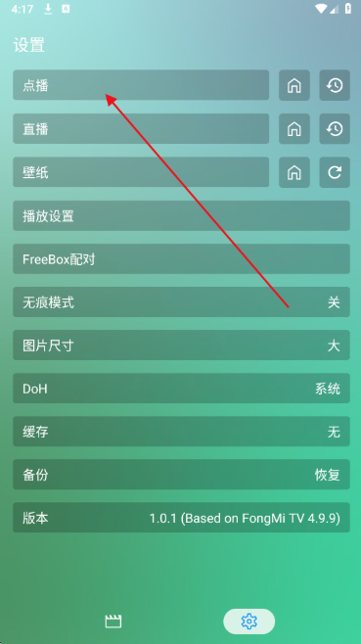
Task: Click the refresh icon beside 壁纸
Action: 335,172
